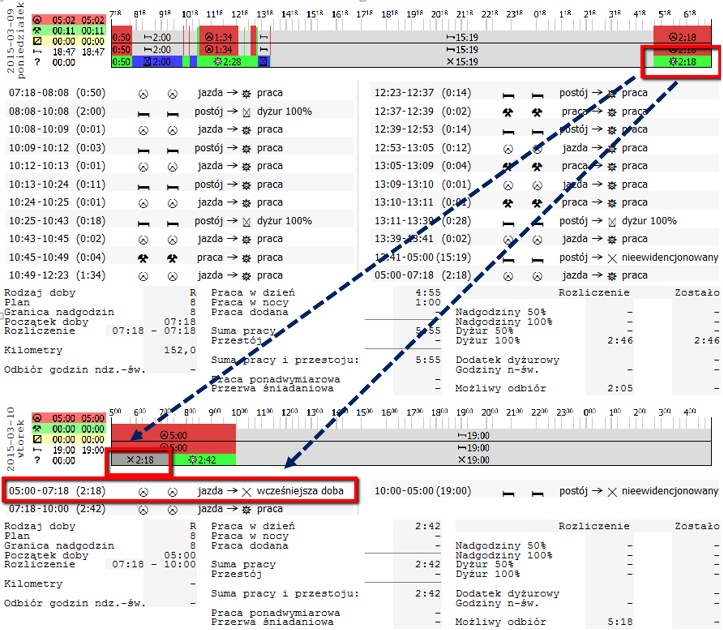Click the X icon beside 'wcześniejsza doba'

click(247, 492)
